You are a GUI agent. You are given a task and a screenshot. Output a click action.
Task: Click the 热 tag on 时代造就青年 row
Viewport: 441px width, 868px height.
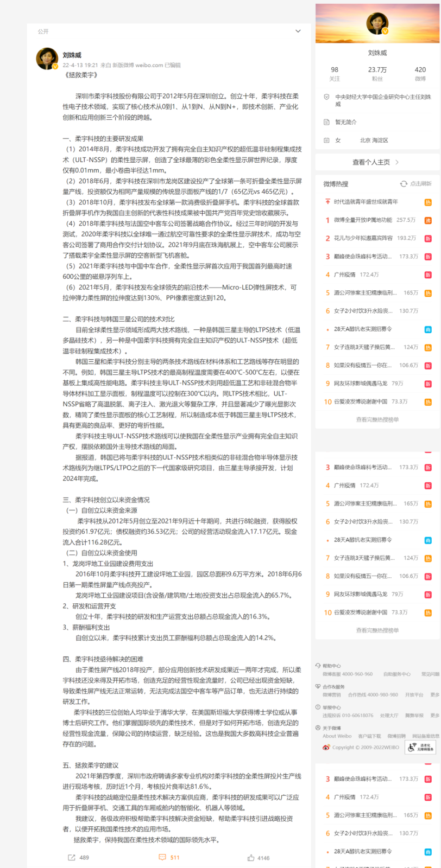[x=428, y=202]
